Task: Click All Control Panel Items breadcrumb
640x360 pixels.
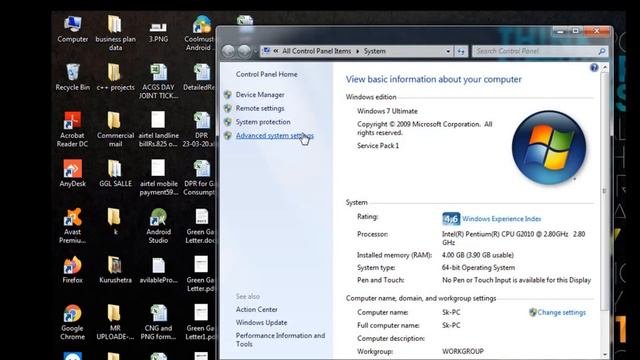Action: (x=316, y=51)
